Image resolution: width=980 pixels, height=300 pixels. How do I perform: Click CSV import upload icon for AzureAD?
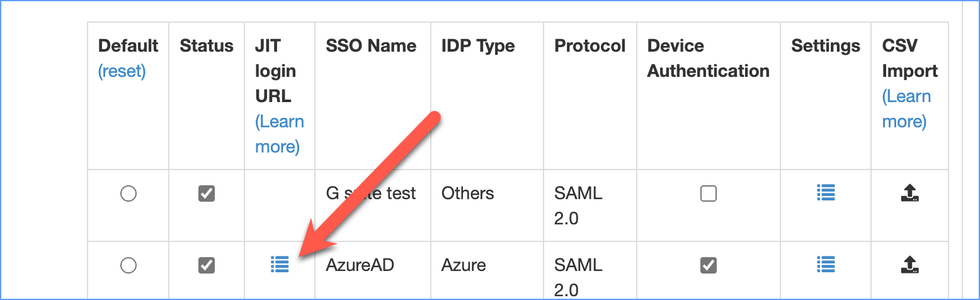(x=909, y=265)
